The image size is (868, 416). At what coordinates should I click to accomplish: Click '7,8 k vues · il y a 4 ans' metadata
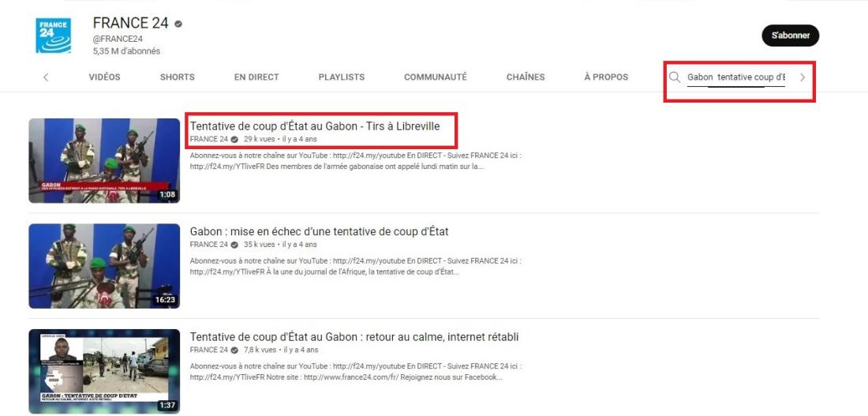(281, 350)
